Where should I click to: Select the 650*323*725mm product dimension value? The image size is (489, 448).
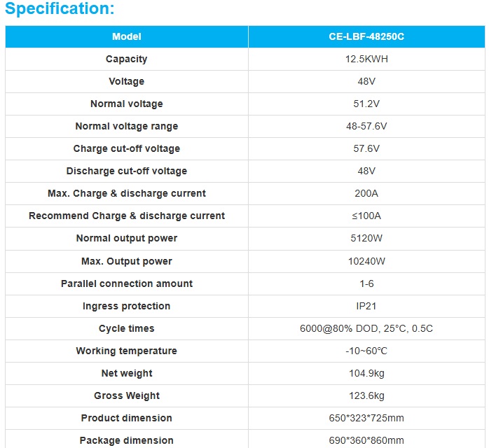tap(366, 418)
